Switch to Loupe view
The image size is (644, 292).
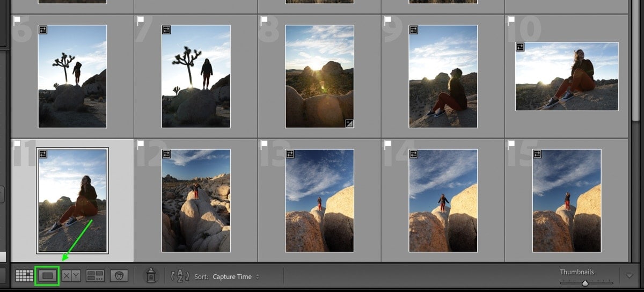47,276
